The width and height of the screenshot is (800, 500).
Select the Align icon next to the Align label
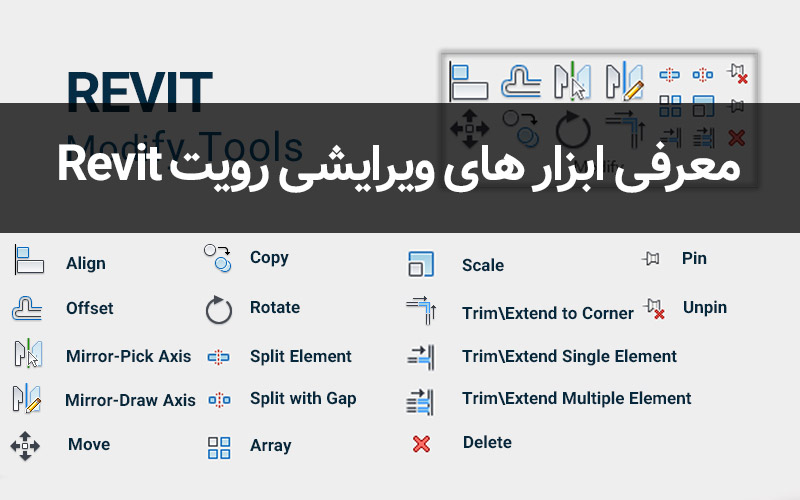click(29, 260)
